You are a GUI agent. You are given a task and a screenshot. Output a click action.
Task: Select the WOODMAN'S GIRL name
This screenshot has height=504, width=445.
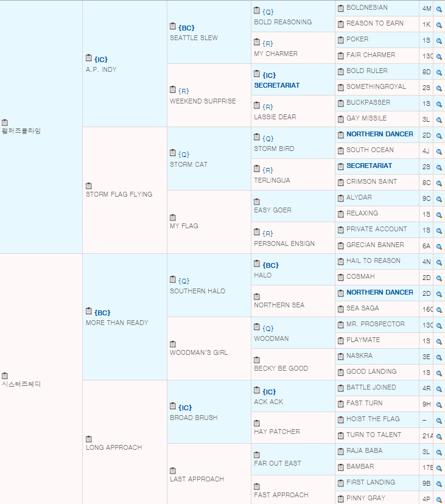click(x=198, y=352)
